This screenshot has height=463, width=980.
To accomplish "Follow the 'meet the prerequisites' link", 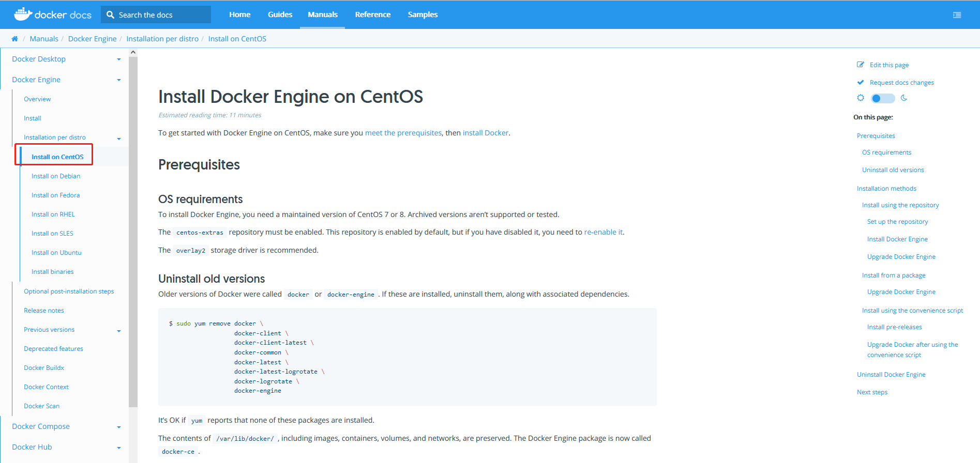I will pos(403,133).
